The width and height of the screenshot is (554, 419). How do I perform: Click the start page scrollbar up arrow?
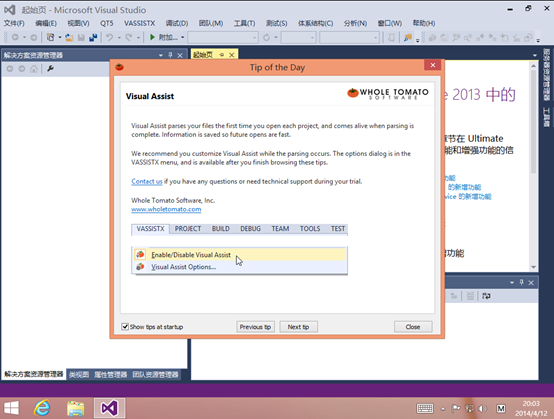pos(534,65)
